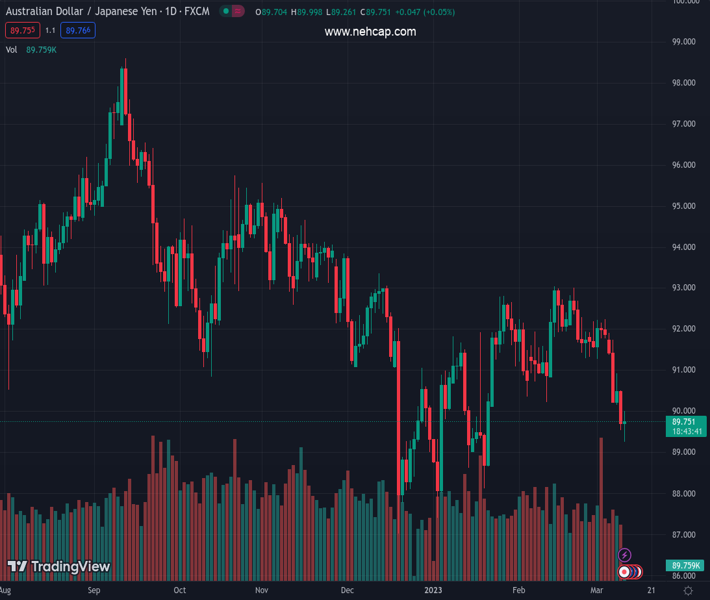Viewport: 710px width, 600px height.
Task: Click the TradingView logo
Action: coord(58,567)
